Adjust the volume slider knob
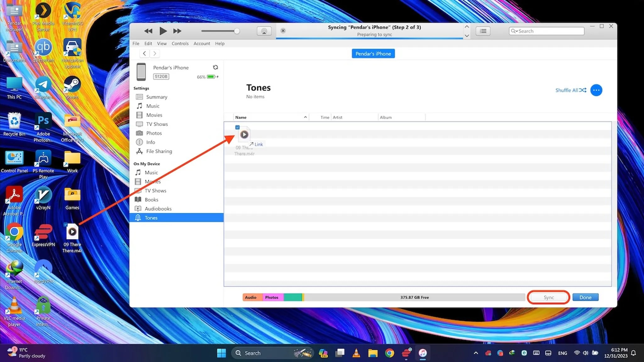Screen dimensions: 644x362 [237, 31]
